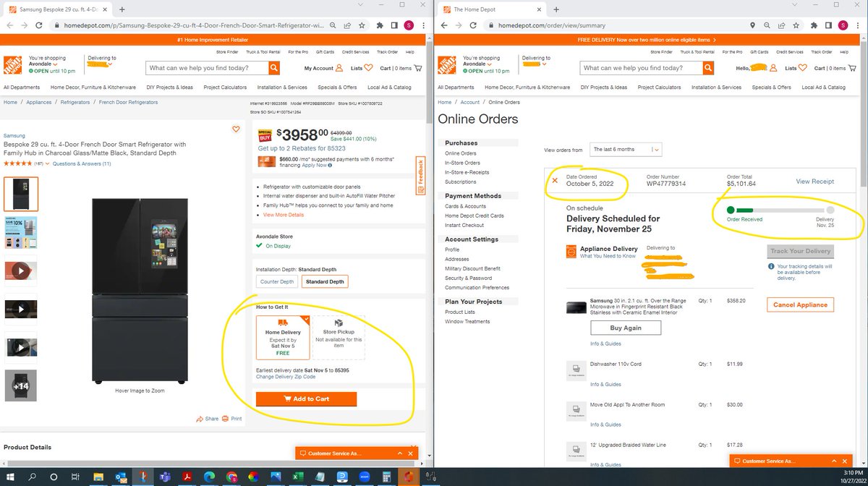Open View More Details link
This screenshot has height=486, width=868.
point(284,215)
